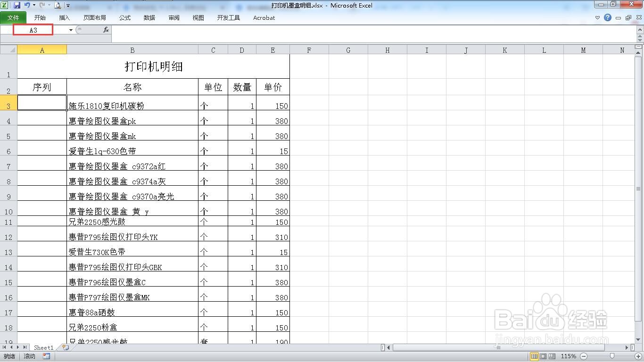The image size is (644, 362).
Task: Close the workbook window with inner X
Action: [x=638, y=18]
